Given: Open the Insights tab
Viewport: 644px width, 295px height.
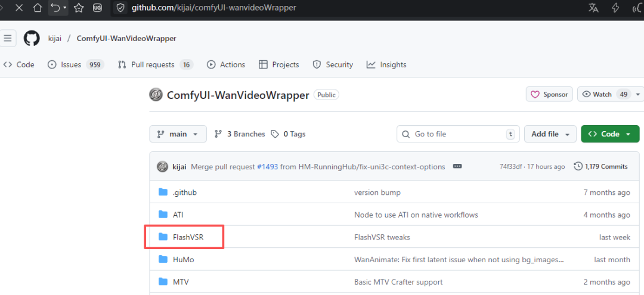Looking at the screenshot, I should click(x=386, y=65).
